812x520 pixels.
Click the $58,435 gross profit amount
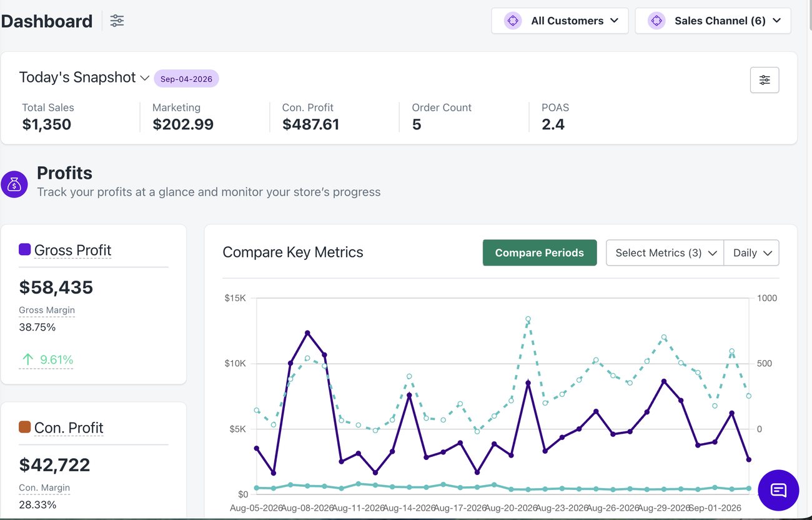pos(56,287)
